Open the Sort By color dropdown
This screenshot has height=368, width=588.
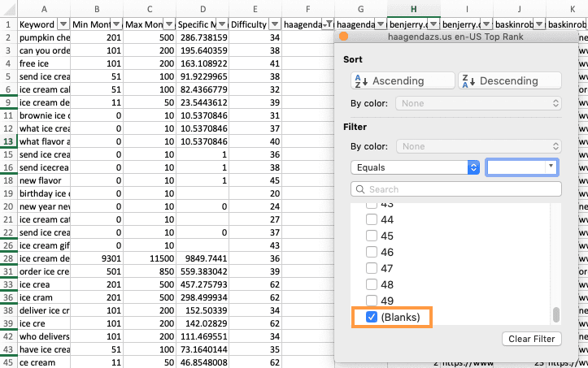(x=478, y=103)
